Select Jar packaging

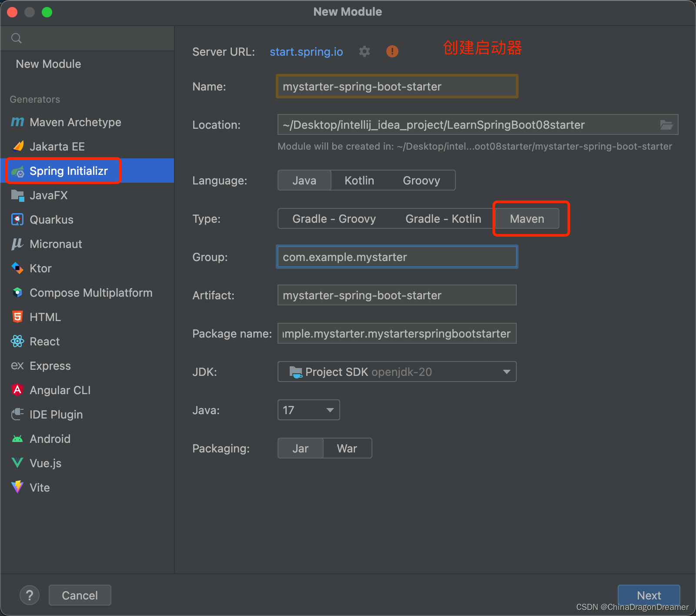pos(301,448)
